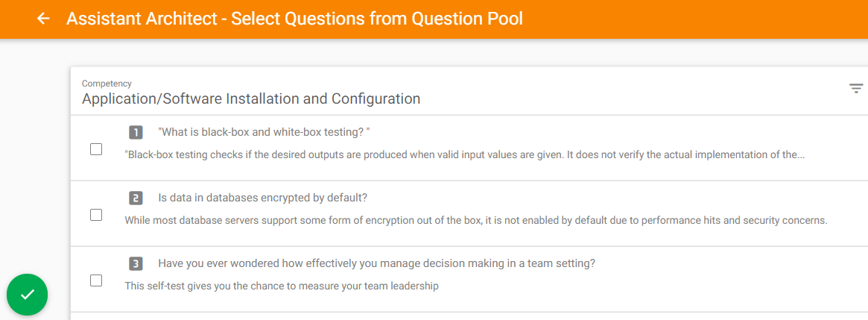Check the database encryption question checkbox

point(96,215)
